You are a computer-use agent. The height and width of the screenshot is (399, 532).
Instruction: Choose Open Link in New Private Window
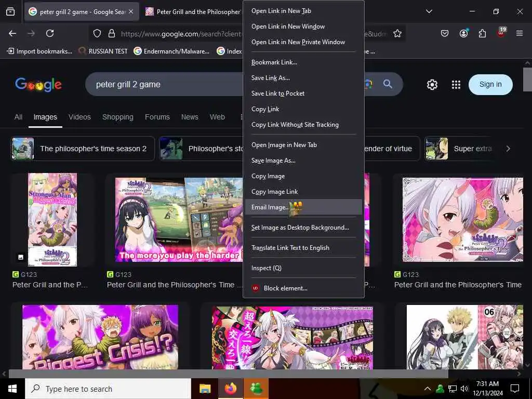(x=303, y=42)
